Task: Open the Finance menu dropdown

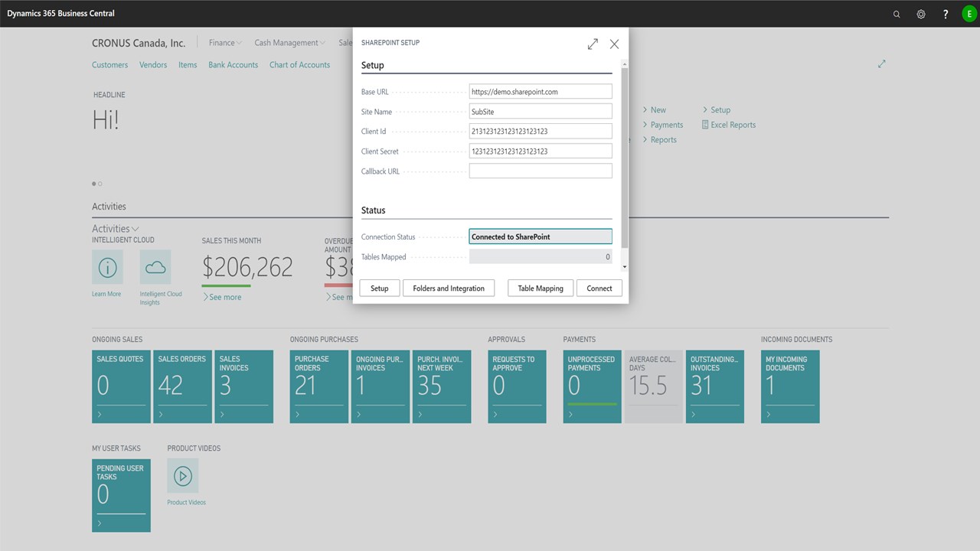Action: [225, 43]
